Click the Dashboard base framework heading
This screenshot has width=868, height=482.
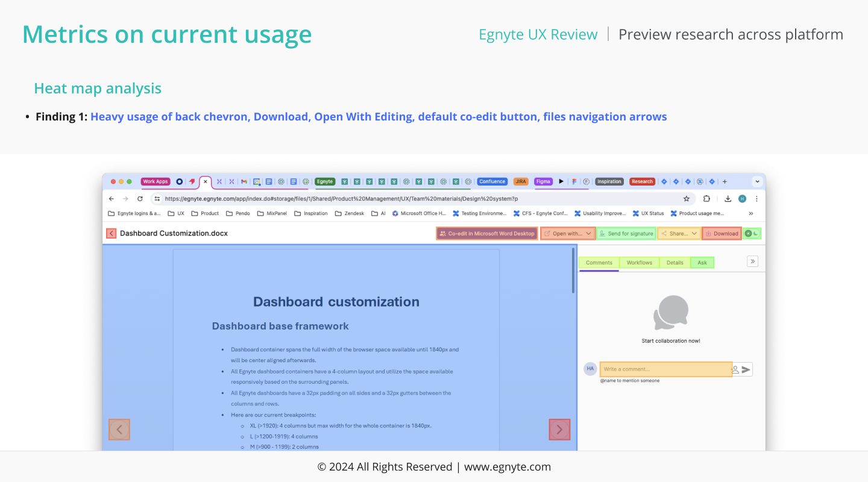280,326
